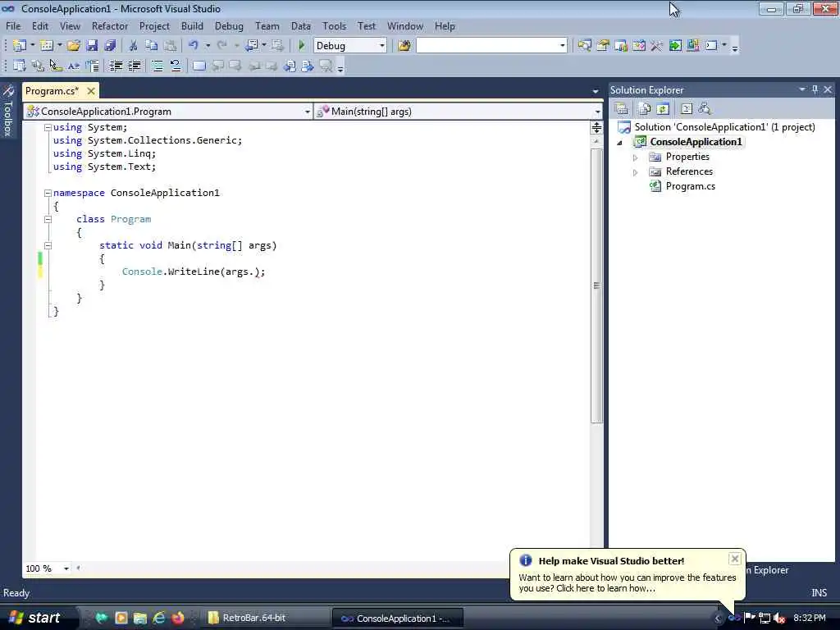Open the Refactor menu

click(110, 25)
